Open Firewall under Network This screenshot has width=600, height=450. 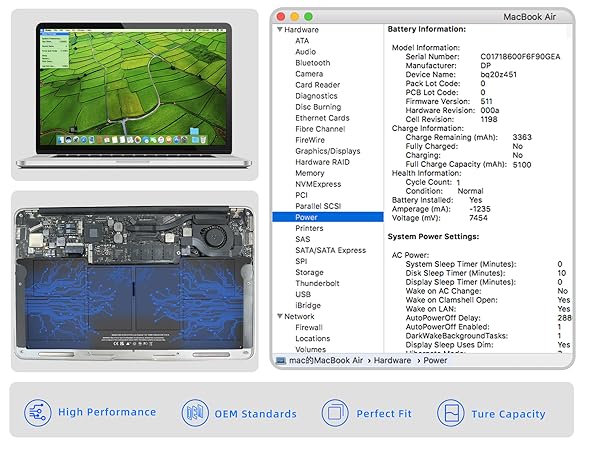(x=309, y=328)
